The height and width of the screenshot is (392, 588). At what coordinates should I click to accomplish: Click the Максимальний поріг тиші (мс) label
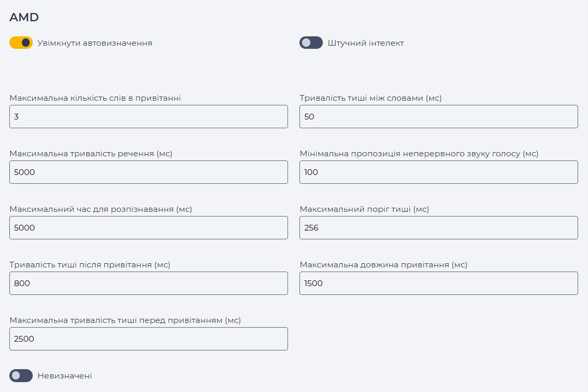pyautogui.click(x=364, y=209)
